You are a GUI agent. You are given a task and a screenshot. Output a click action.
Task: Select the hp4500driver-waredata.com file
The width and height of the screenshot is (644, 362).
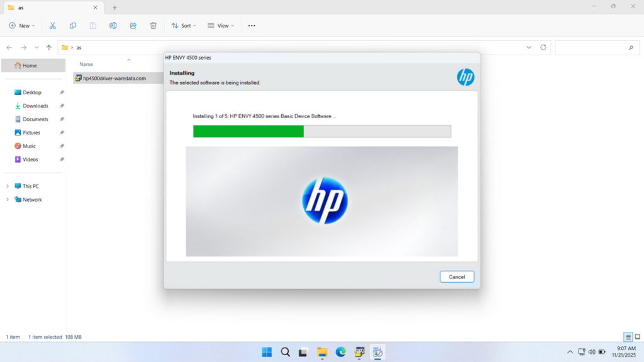(x=112, y=78)
